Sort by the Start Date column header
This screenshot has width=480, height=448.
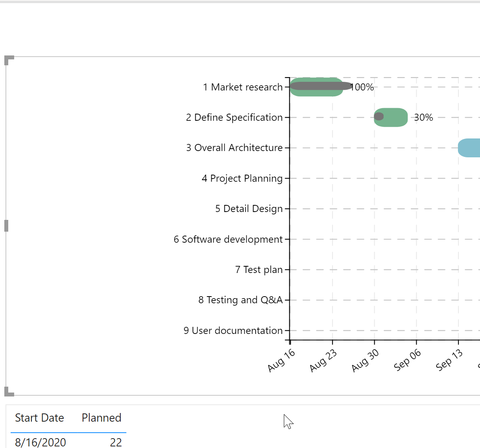coord(39,418)
